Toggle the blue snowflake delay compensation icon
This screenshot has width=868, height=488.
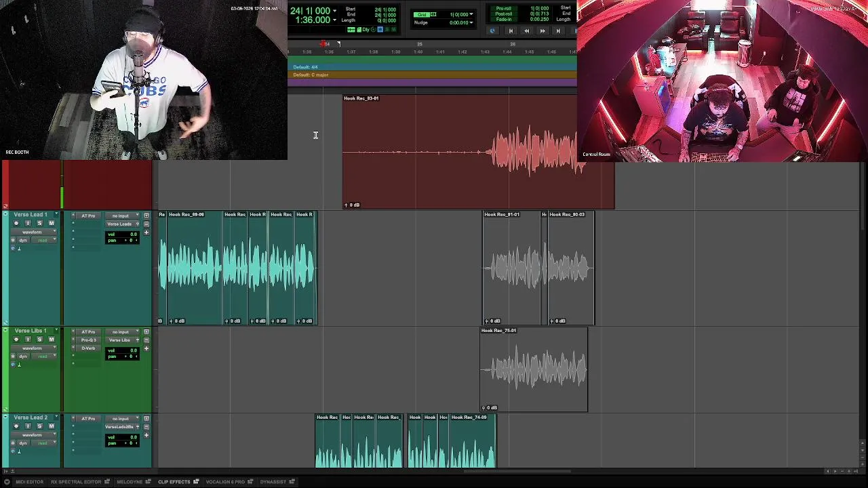tap(380, 29)
